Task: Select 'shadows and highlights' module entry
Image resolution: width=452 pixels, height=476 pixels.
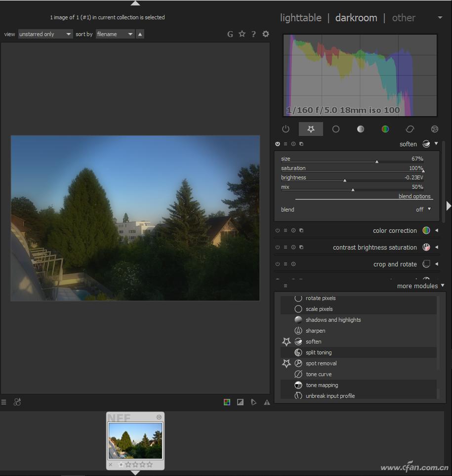Action: coord(358,320)
